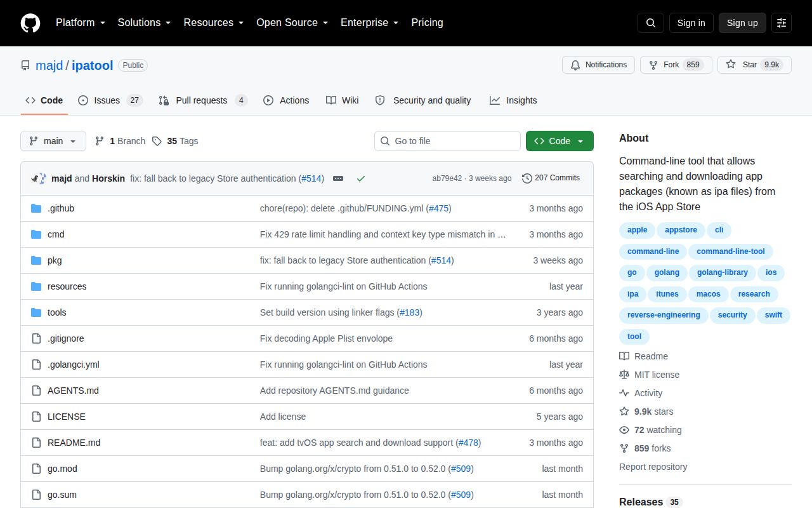Select the Pricing header item

(x=427, y=23)
